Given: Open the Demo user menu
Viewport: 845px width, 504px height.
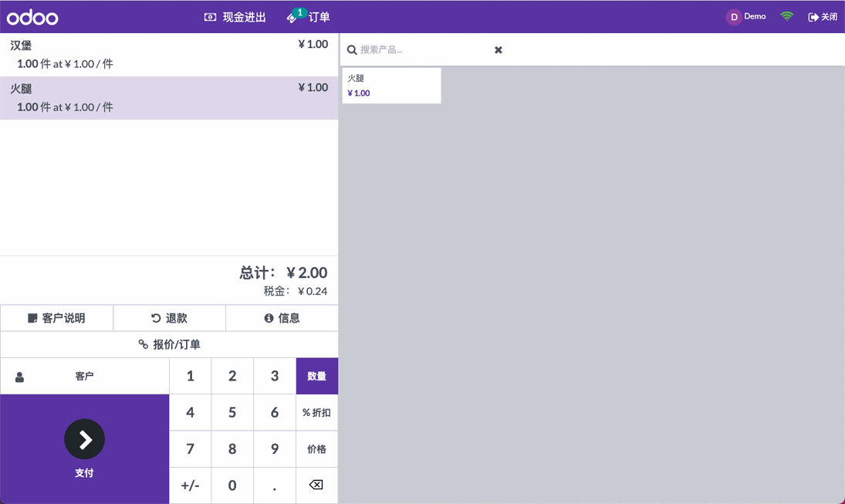Looking at the screenshot, I should click(x=745, y=15).
